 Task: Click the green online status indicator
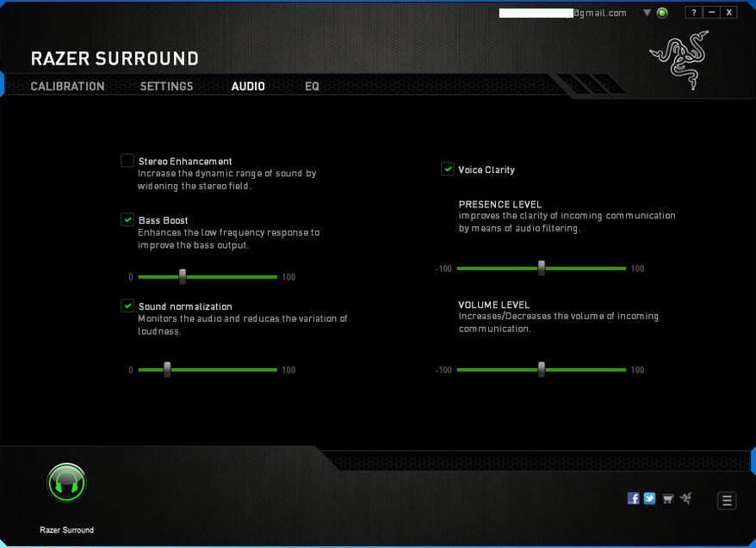pyautogui.click(x=662, y=13)
